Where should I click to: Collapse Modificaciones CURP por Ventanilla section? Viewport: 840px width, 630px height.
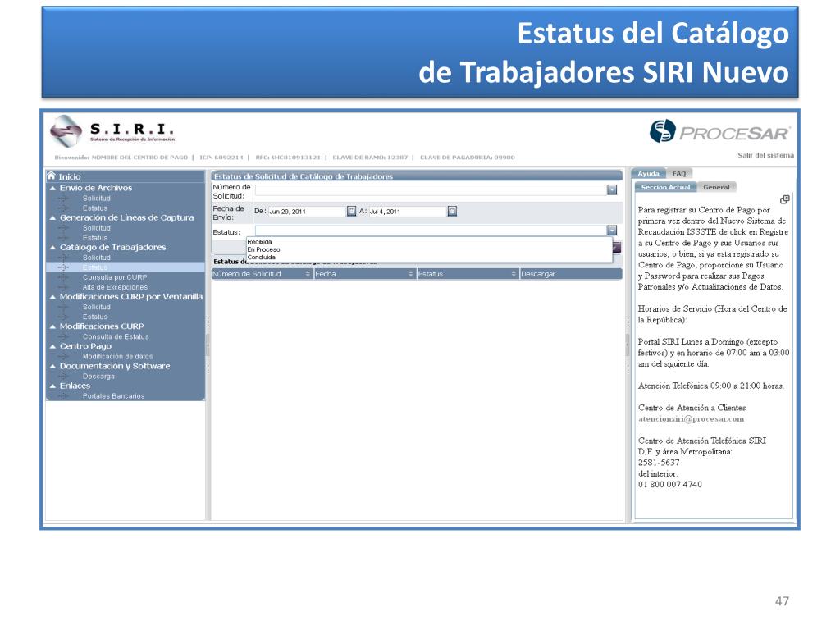[52, 297]
